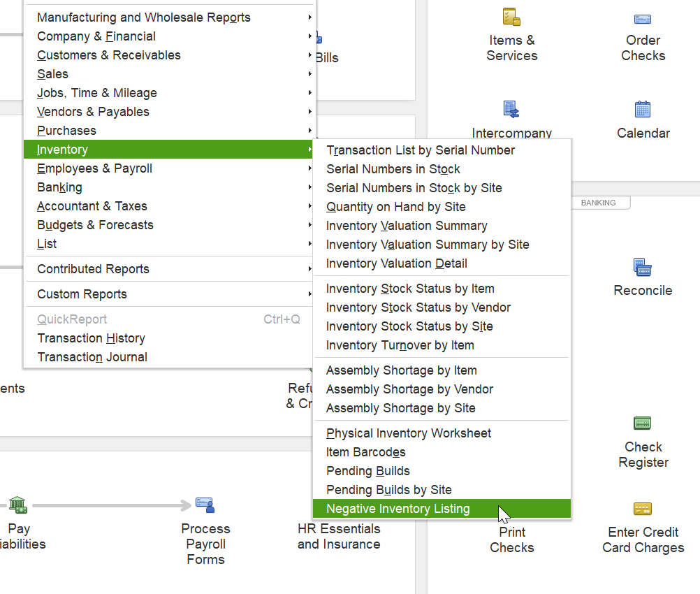Open Assembly Shortage by Vendor report
Image resolution: width=700 pixels, height=594 pixels.
[442, 389]
